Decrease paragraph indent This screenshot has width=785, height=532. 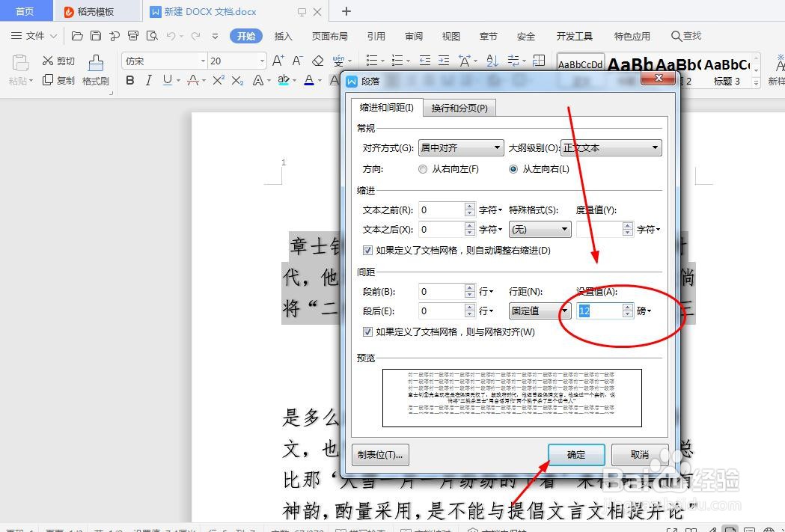(425, 61)
